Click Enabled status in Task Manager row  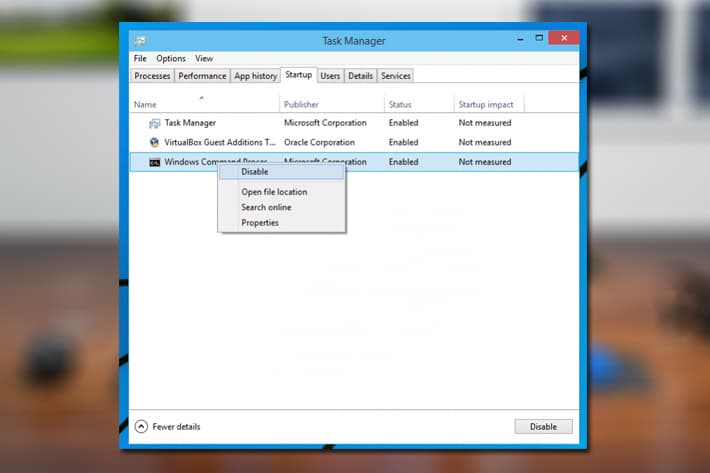403,123
